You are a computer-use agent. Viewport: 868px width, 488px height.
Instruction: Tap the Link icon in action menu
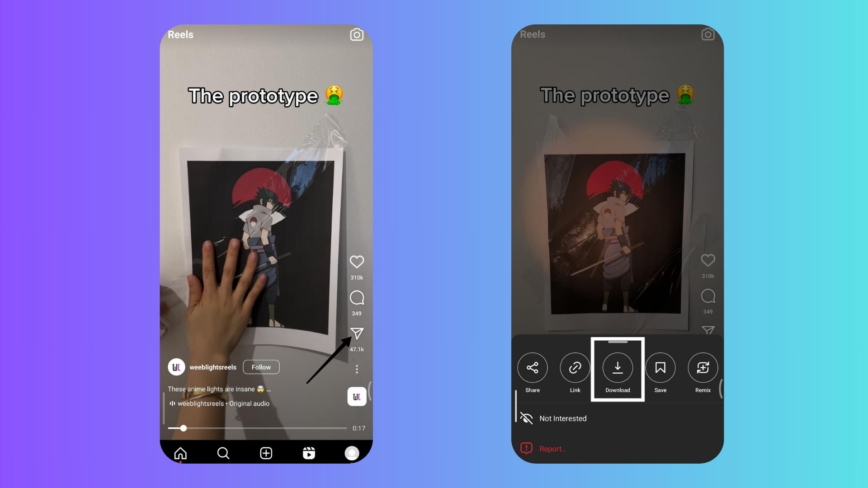pyautogui.click(x=575, y=367)
